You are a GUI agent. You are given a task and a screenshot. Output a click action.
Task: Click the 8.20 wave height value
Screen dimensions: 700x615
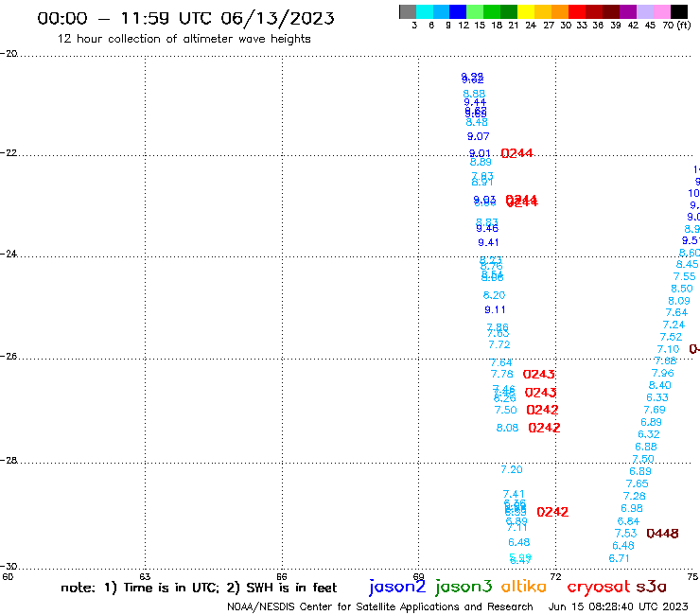[494, 295]
